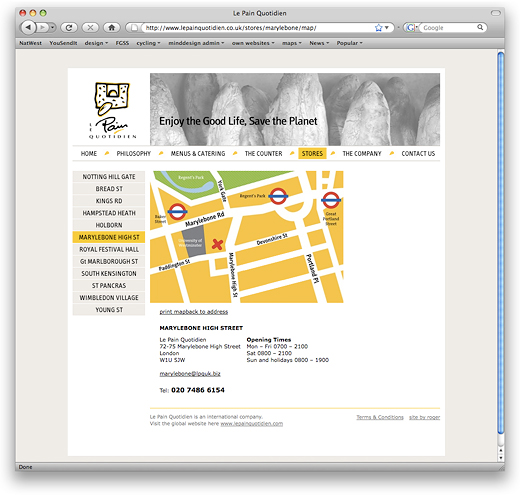520x495 pixels.
Task: Click the Baker Street tube roundel
Action: tap(177, 212)
